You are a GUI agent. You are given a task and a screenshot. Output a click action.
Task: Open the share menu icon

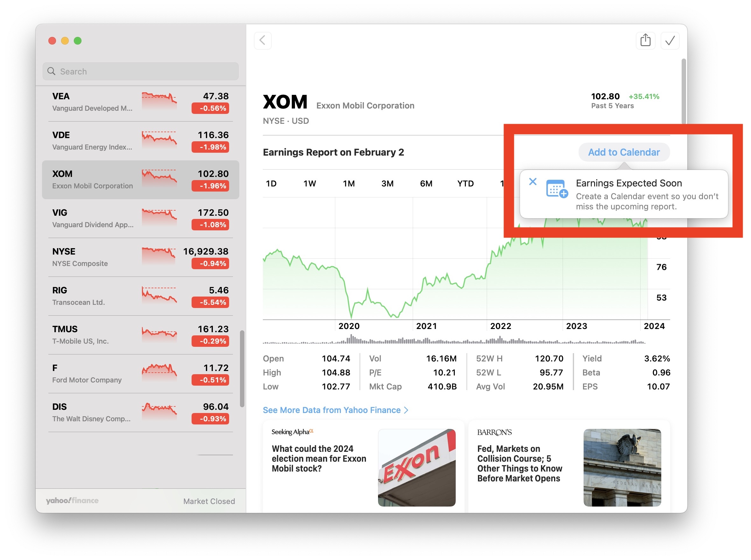pos(645,41)
